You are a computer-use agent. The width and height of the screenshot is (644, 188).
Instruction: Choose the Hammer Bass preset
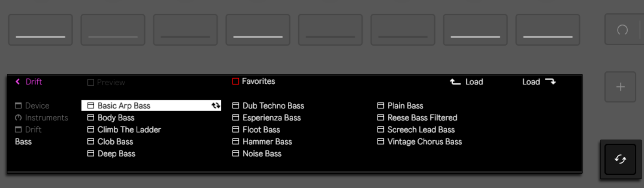coord(267,141)
